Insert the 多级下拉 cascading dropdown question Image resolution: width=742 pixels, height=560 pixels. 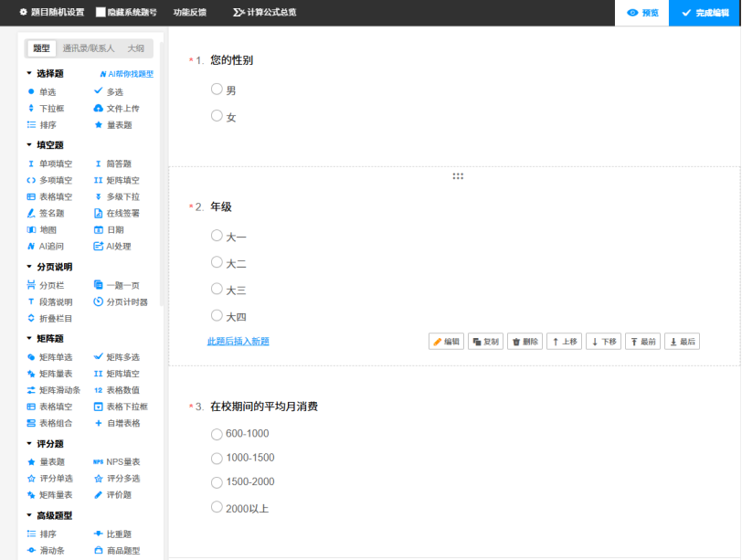[x=116, y=196]
